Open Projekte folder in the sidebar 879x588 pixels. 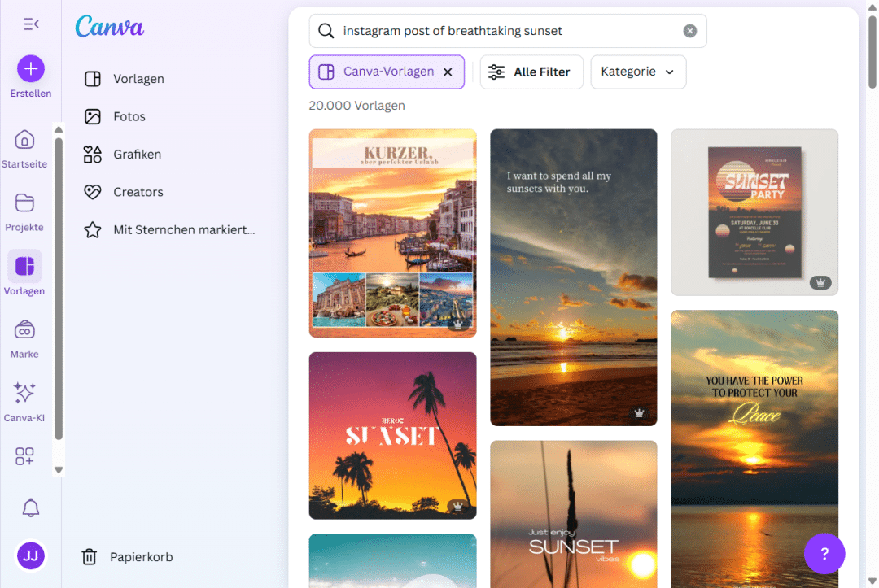pos(24,211)
